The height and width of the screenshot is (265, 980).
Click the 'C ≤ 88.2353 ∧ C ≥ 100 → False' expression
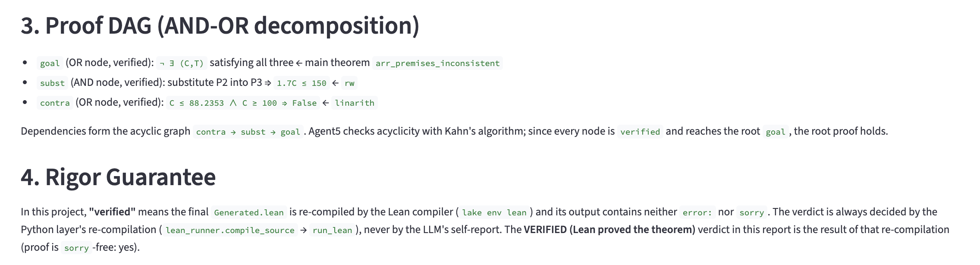243,103
